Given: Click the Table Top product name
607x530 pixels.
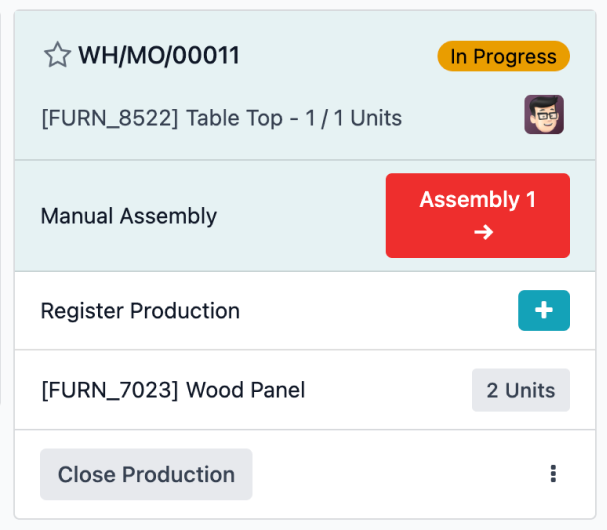Looking at the screenshot, I should [234, 118].
